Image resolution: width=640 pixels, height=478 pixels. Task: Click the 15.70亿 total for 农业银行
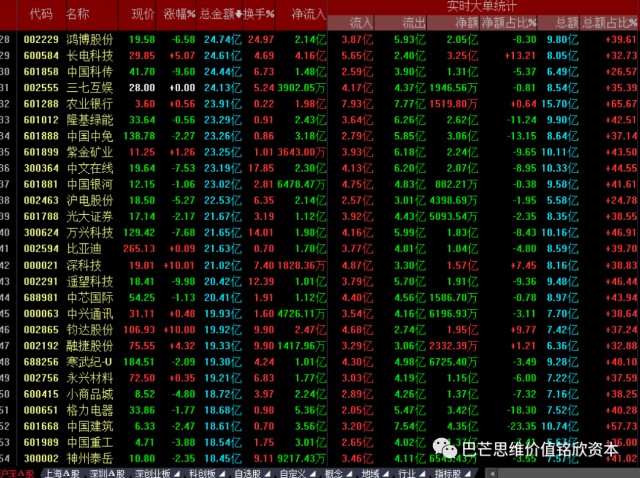click(x=560, y=104)
